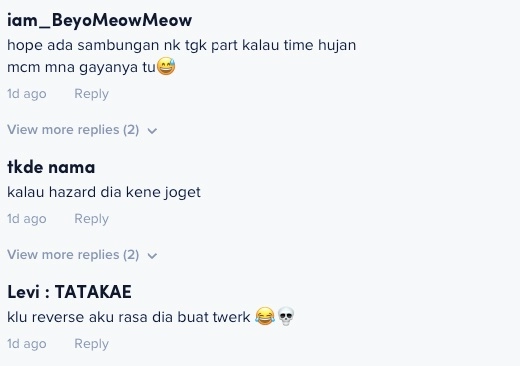Open the Levi : TATAKAE user profile
This screenshot has height=366, width=520.
pos(69,292)
